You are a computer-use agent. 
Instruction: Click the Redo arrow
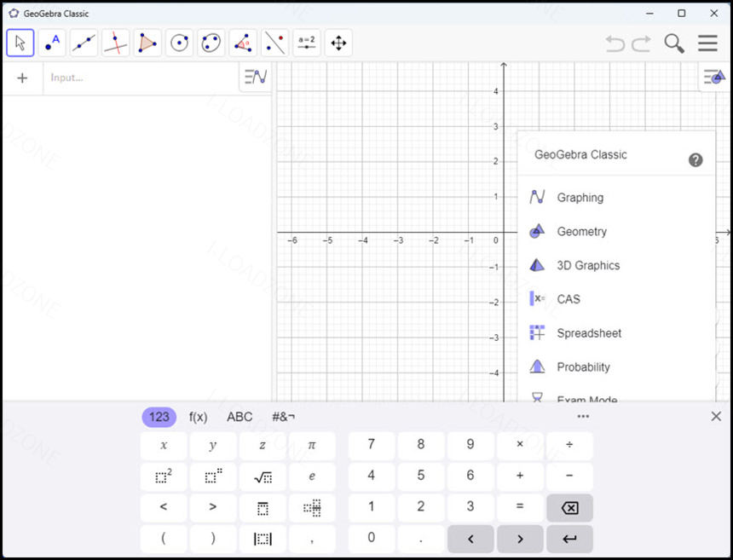point(641,43)
